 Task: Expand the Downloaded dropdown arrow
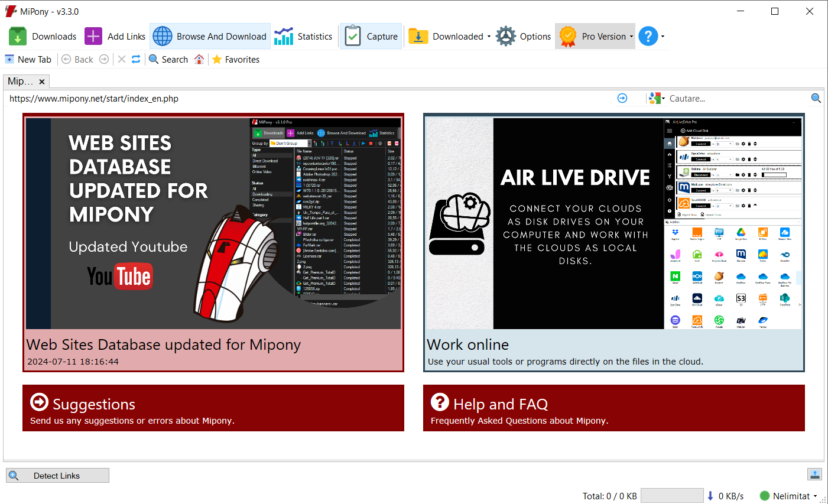tap(488, 36)
